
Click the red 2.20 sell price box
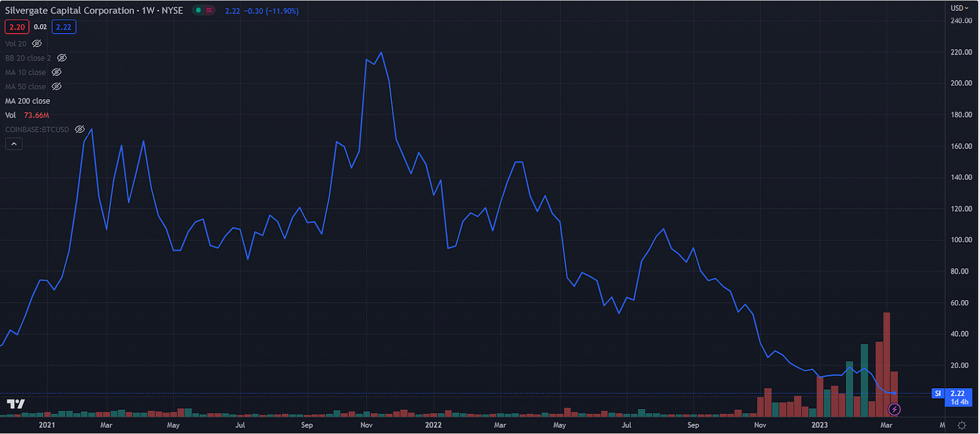tap(15, 27)
